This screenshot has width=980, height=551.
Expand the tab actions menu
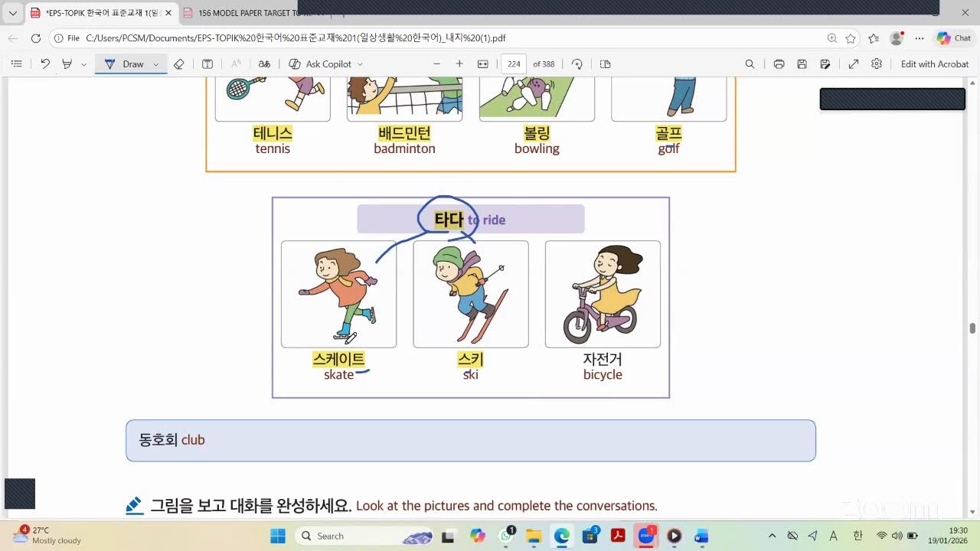coord(12,13)
